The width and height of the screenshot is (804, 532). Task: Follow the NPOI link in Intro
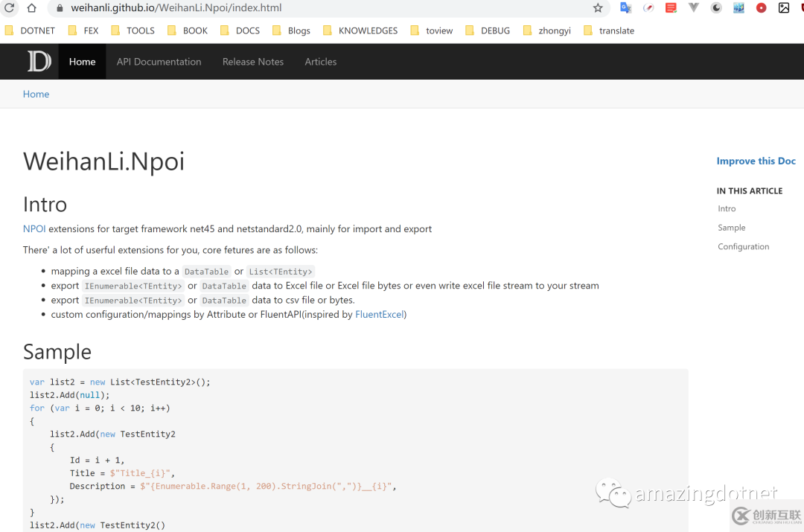click(x=34, y=229)
